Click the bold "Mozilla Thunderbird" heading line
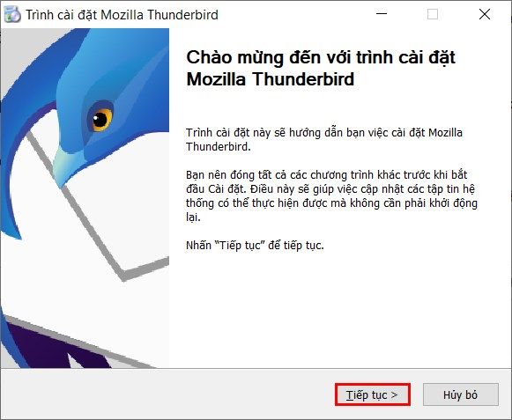 click(x=270, y=79)
